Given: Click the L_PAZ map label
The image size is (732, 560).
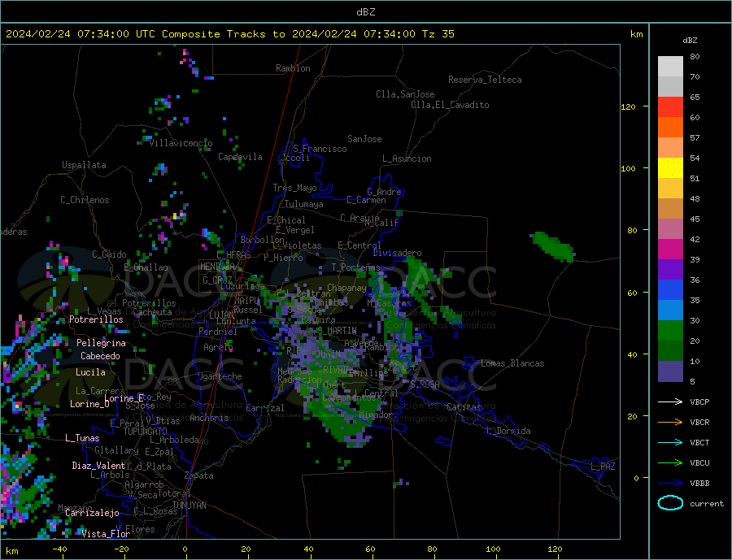Looking at the screenshot, I should [x=603, y=467].
